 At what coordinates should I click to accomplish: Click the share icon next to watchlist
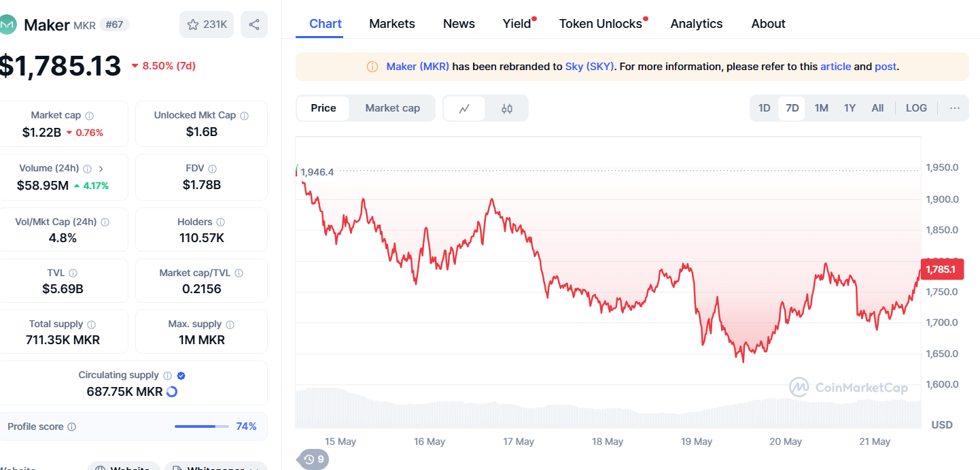pyautogui.click(x=254, y=24)
